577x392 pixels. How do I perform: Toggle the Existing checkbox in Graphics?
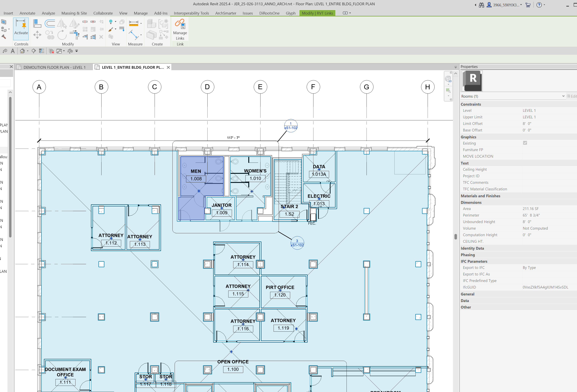click(525, 143)
